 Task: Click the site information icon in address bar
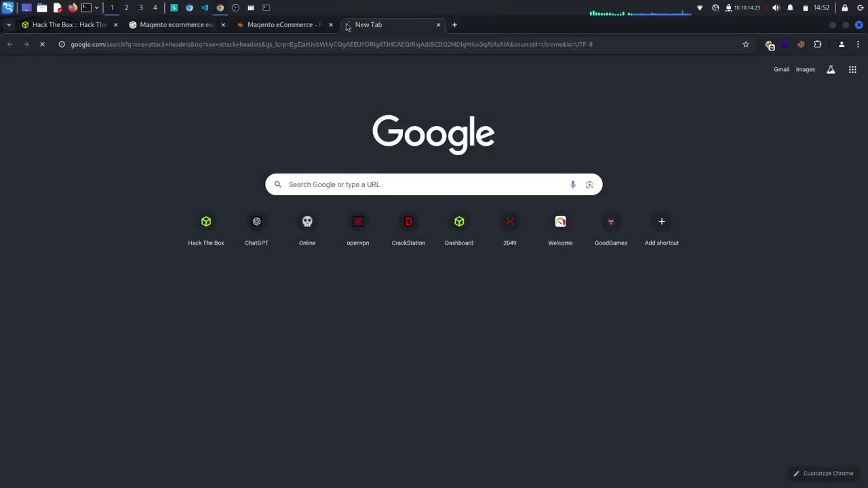(61, 45)
